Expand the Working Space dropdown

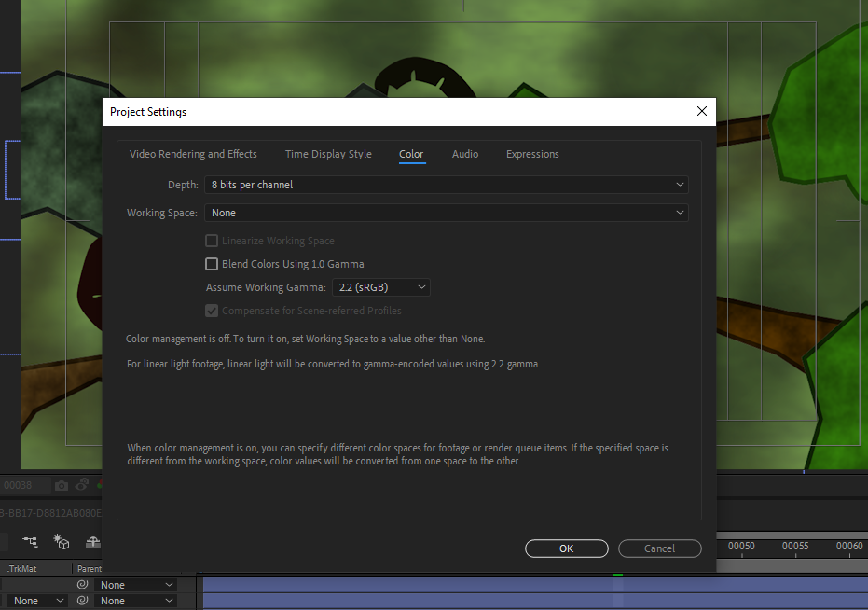coord(446,213)
